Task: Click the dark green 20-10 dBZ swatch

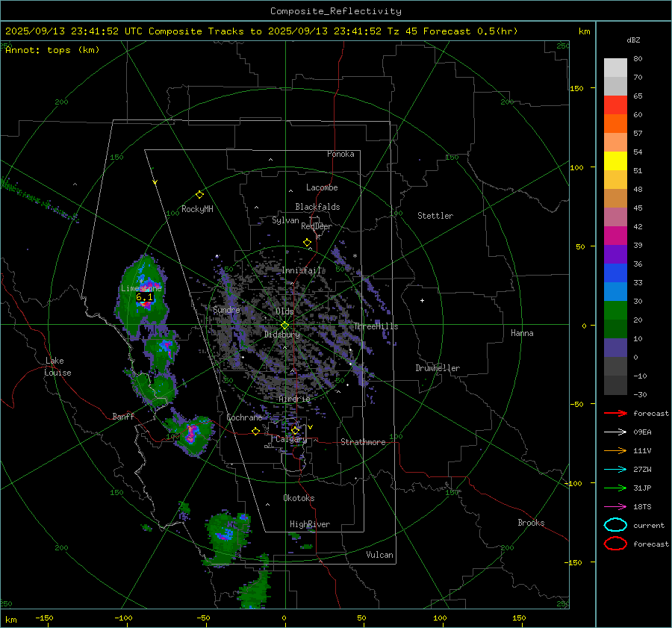Action: point(615,329)
